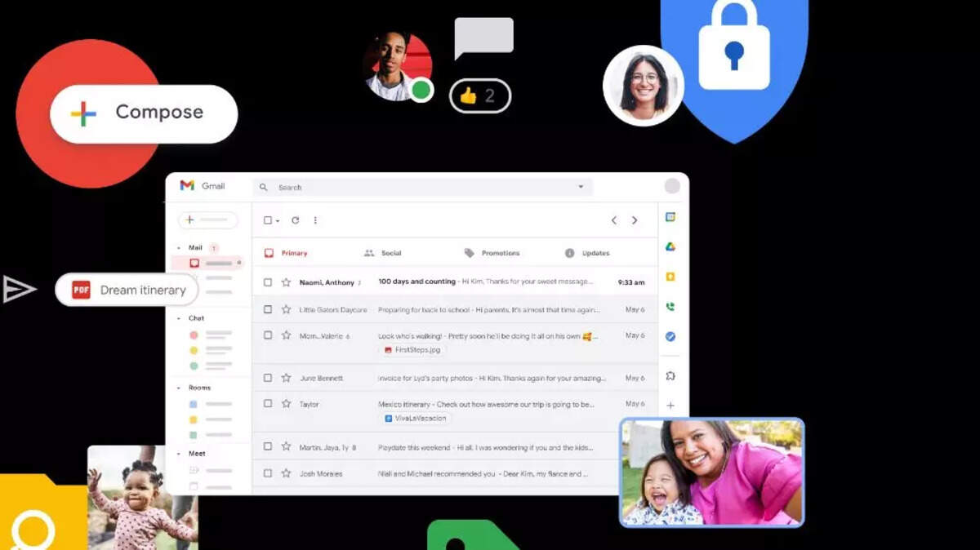
Task: Click the large Compose button
Action: [x=144, y=113]
